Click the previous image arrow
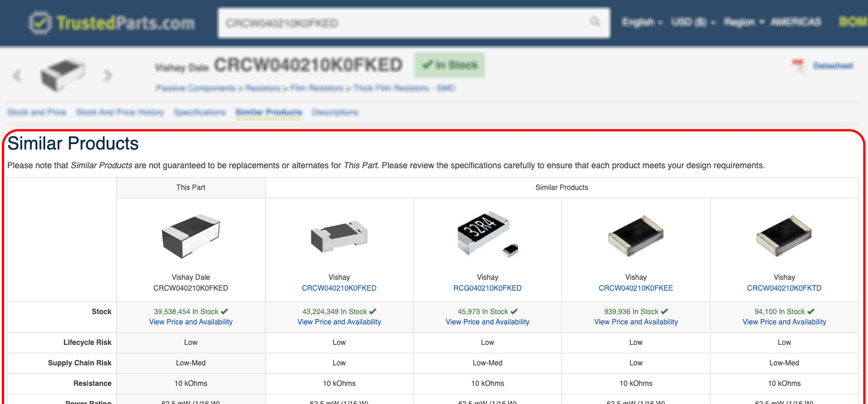 pyautogui.click(x=17, y=75)
